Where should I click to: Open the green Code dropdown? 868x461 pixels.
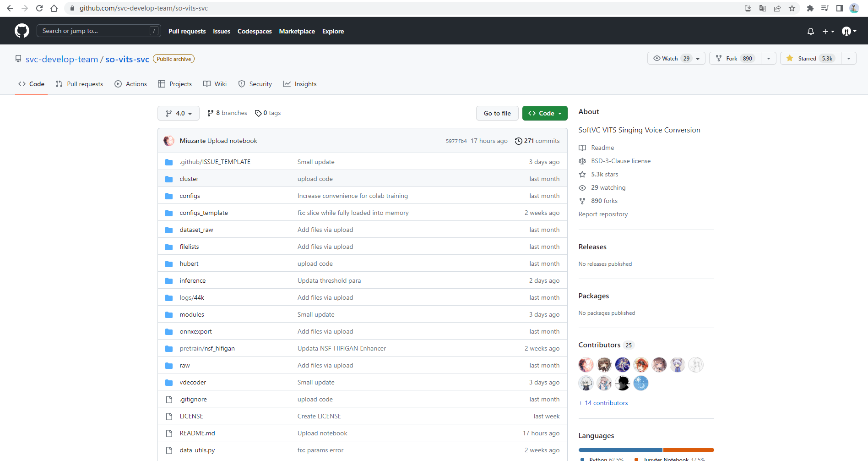coord(545,113)
